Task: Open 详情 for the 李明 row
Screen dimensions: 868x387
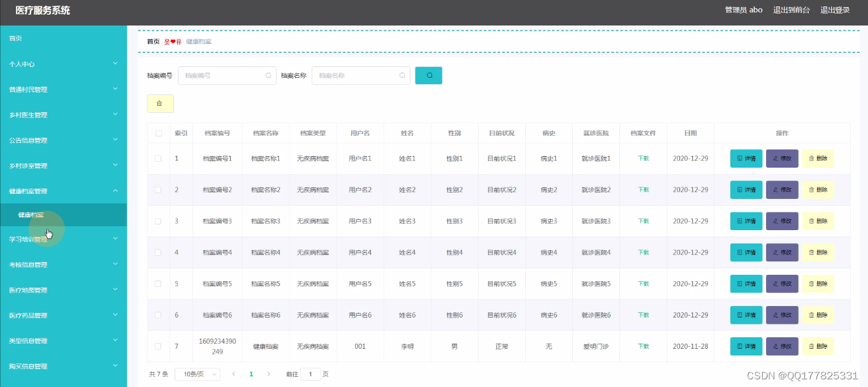Action: 746,346
